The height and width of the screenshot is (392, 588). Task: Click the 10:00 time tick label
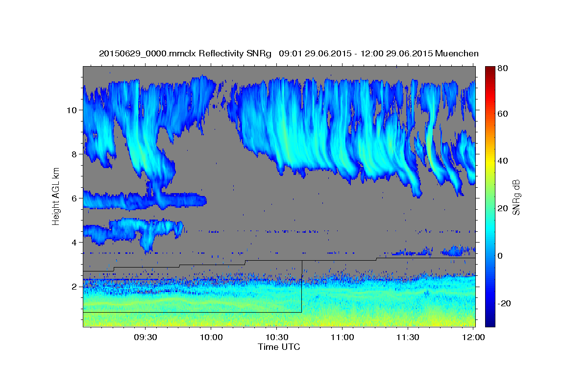tap(211, 338)
